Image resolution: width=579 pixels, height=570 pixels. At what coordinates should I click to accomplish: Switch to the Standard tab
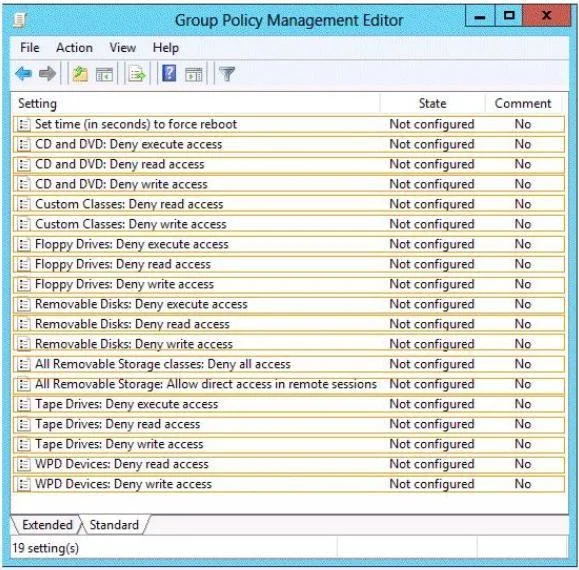pyautogui.click(x=114, y=525)
